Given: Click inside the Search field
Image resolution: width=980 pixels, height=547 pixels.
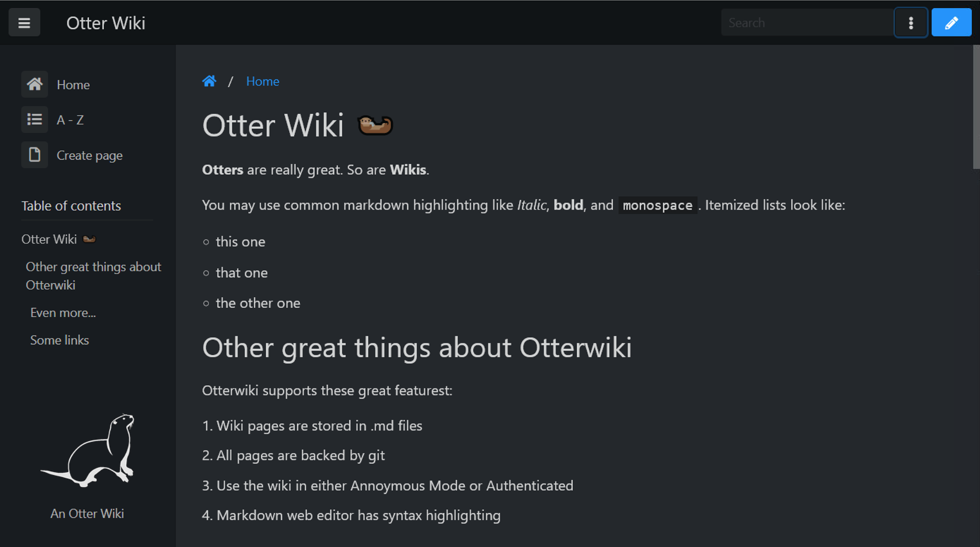Looking at the screenshot, I should (x=806, y=22).
